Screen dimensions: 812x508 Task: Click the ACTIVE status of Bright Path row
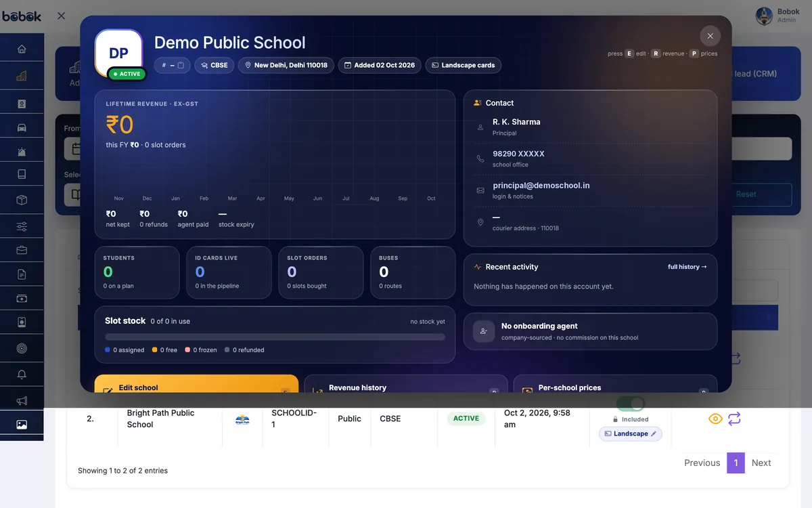[466, 419]
